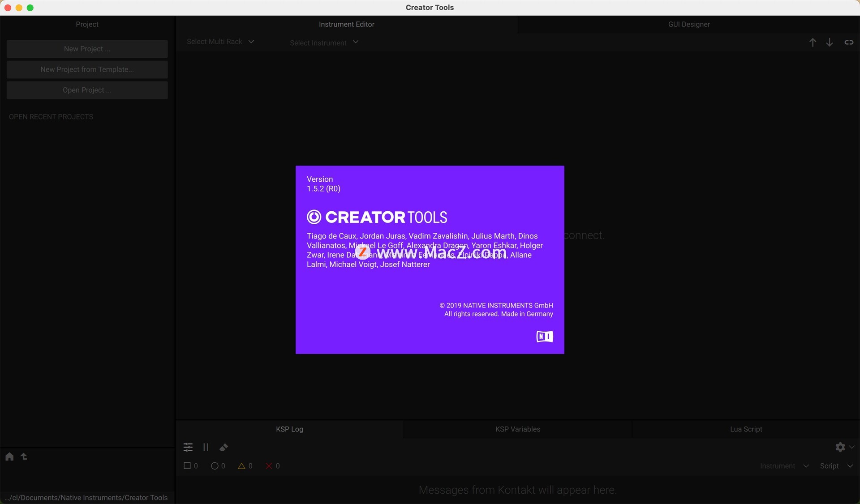Screen dimensions: 860x504
Task: Open the Script dropdown in log panel
Action: tap(836, 466)
